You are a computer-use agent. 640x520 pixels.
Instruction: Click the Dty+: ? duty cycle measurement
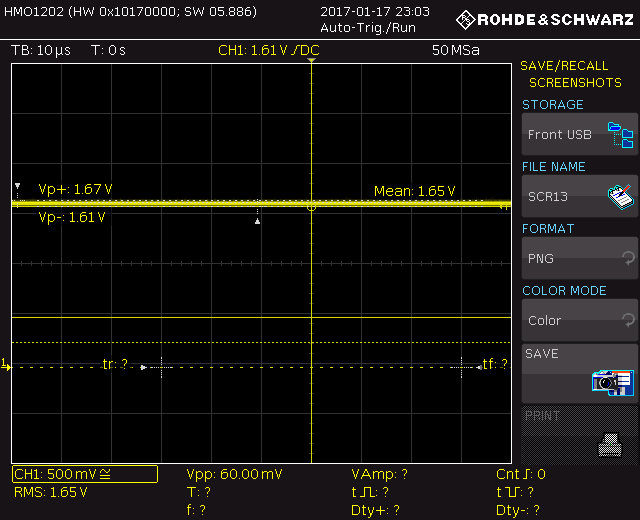click(375, 510)
